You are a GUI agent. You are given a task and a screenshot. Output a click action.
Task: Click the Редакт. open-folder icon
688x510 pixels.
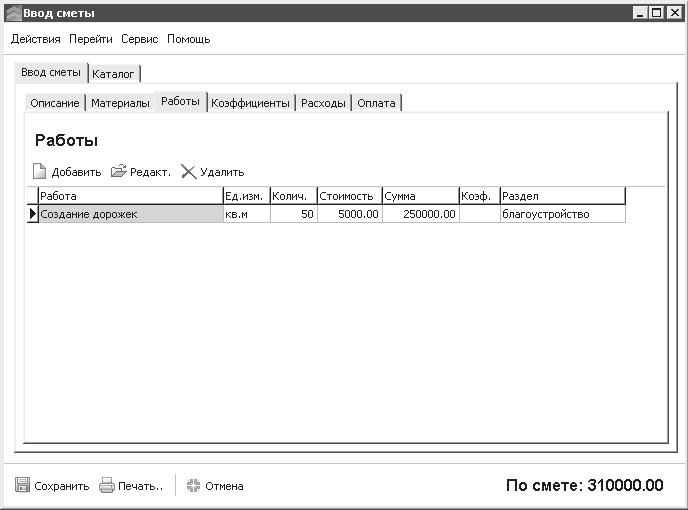(x=119, y=171)
